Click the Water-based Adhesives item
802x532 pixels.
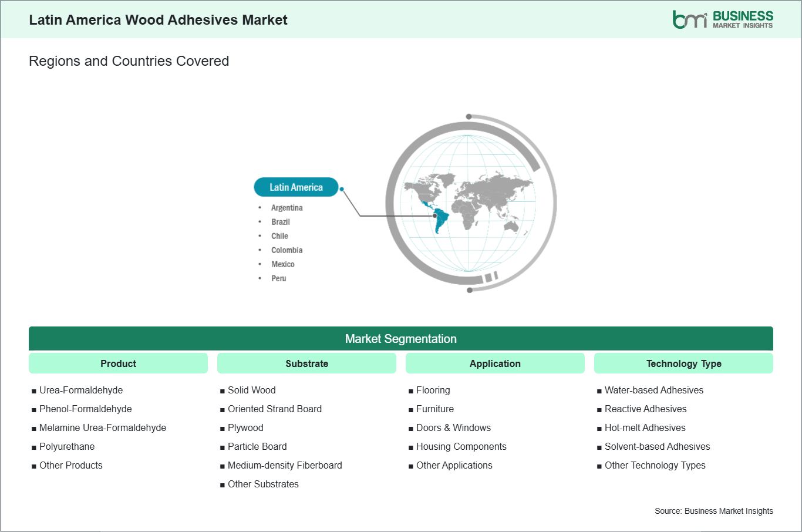point(653,390)
